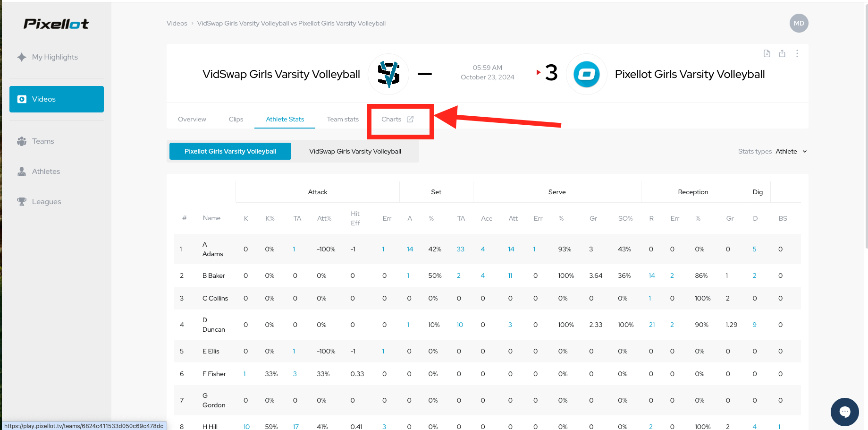Open the Charts tab
The image size is (868, 430).
pos(397,119)
